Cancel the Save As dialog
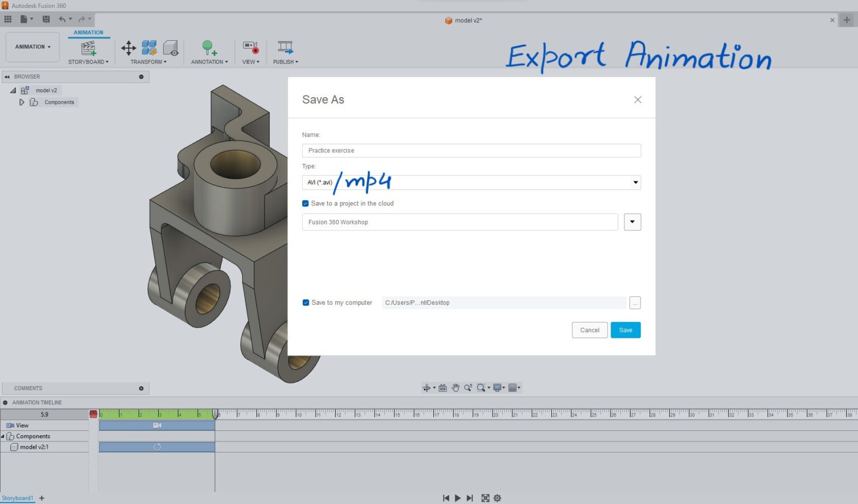Viewport: 858px width, 504px height. pyautogui.click(x=589, y=330)
